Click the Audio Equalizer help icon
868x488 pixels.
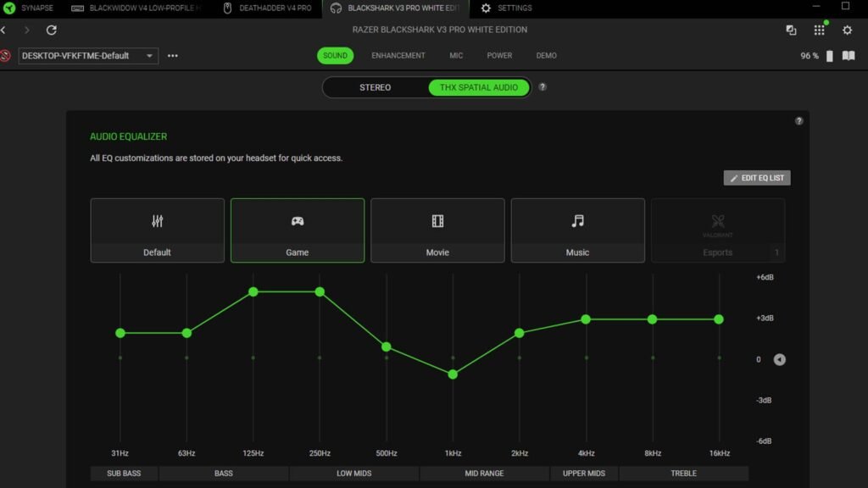798,120
